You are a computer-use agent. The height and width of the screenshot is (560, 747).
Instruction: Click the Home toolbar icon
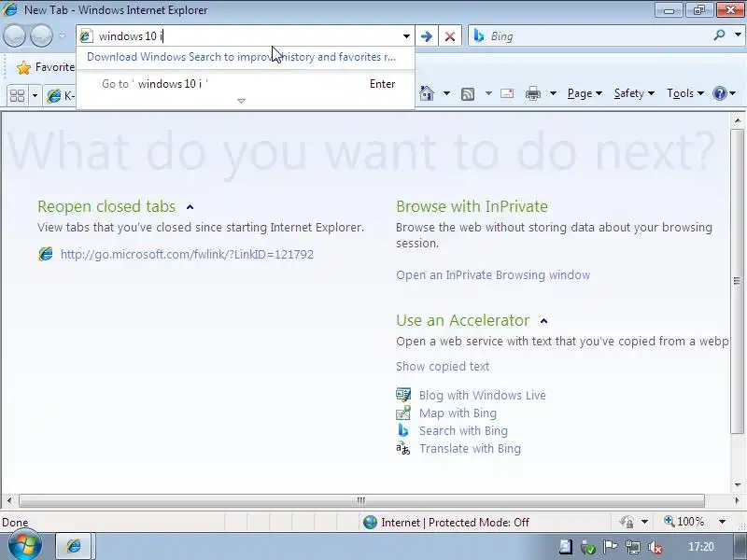click(x=427, y=93)
